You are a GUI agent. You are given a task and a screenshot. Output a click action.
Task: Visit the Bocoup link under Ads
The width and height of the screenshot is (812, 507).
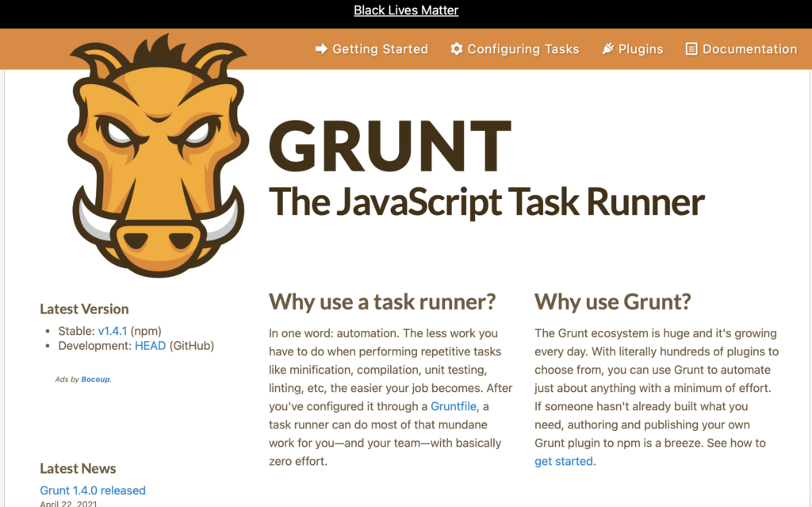(94, 379)
